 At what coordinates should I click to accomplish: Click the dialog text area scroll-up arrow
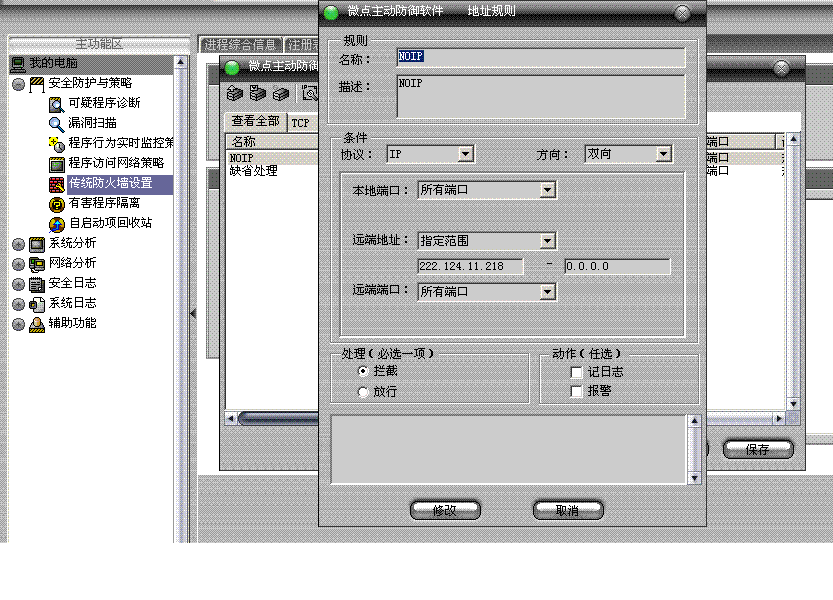pos(694,421)
